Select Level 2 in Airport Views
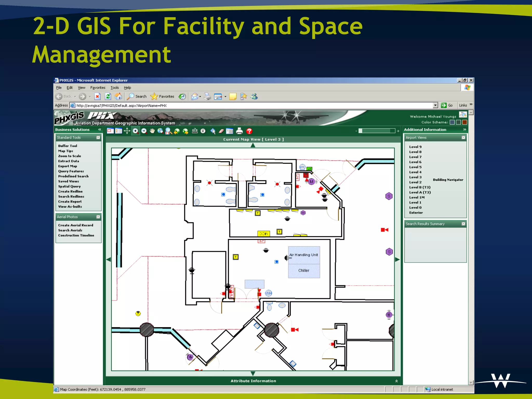This screenshot has width=532, height=399. point(415,182)
